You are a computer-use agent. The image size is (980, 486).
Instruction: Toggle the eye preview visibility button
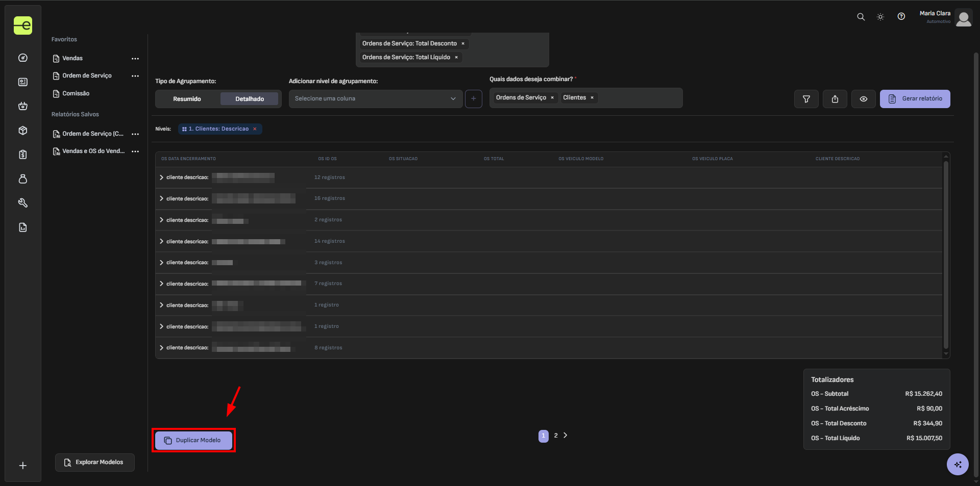click(x=864, y=99)
